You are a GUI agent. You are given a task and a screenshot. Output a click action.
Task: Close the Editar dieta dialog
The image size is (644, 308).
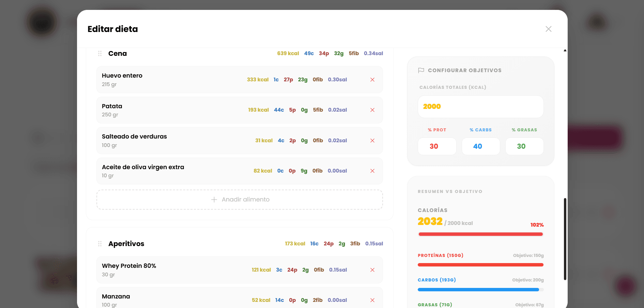pyautogui.click(x=548, y=29)
